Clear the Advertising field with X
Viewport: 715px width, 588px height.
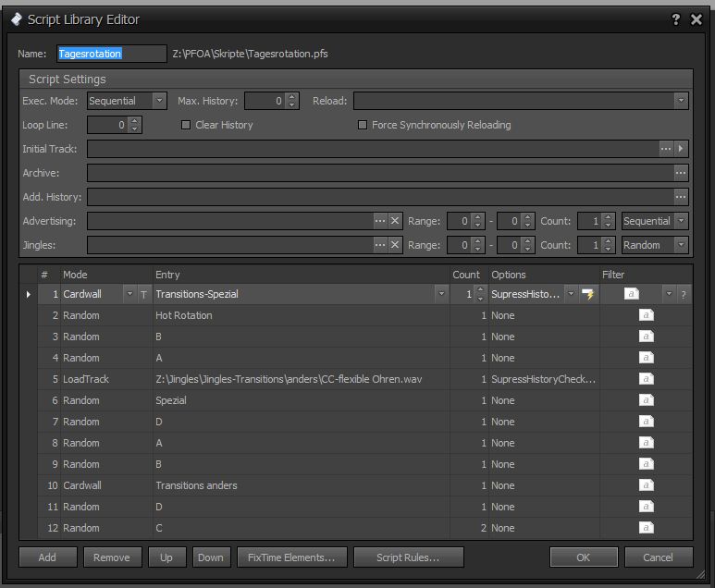[395, 221]
